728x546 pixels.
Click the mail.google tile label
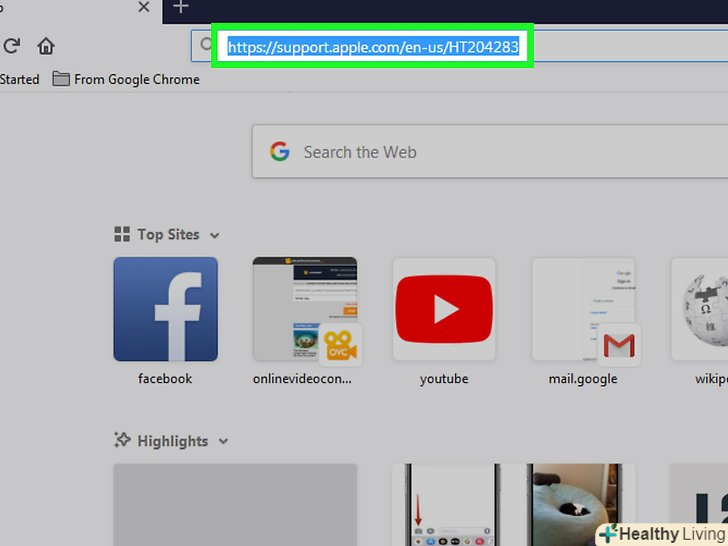583,379
